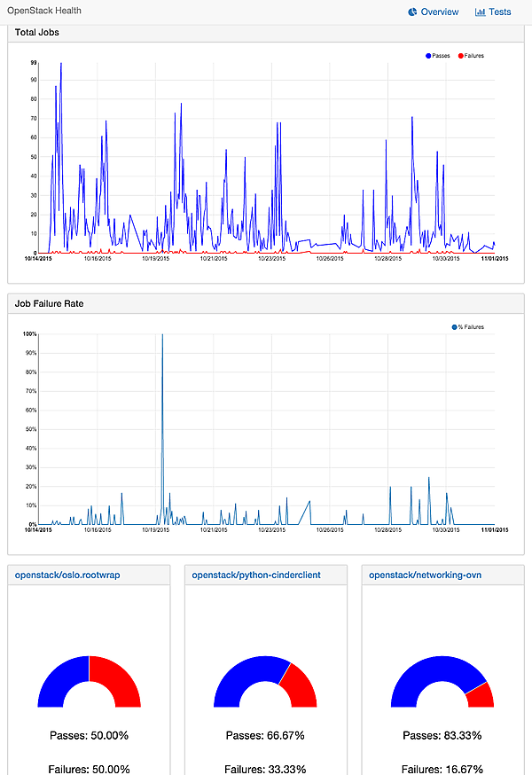Click the 100% y-axis label
532x775 pixels.
[29, 334]
